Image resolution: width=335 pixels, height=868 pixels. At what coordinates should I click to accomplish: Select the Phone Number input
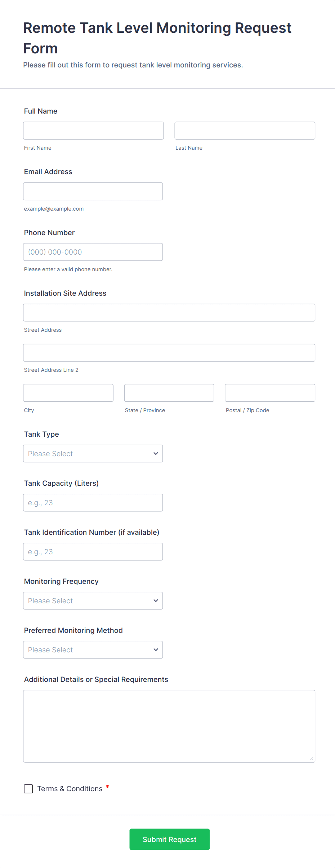point(93,252)
